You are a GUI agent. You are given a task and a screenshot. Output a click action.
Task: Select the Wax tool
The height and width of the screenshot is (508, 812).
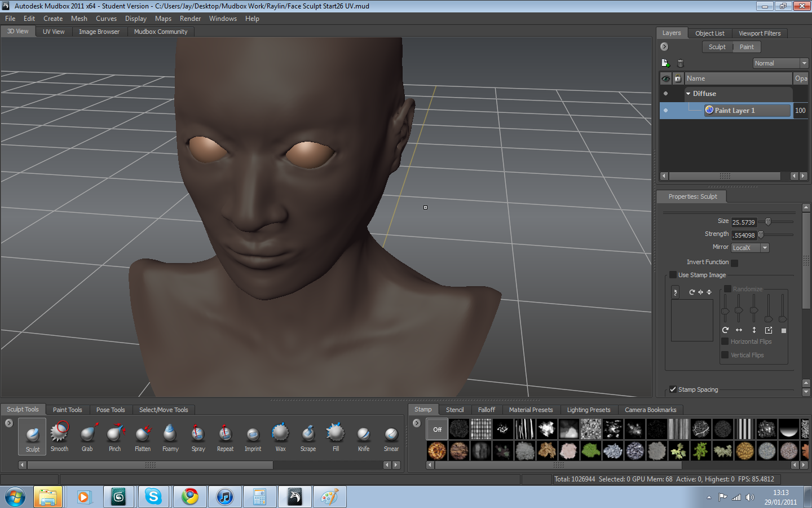pyautogui.click(x=280, y=435)
